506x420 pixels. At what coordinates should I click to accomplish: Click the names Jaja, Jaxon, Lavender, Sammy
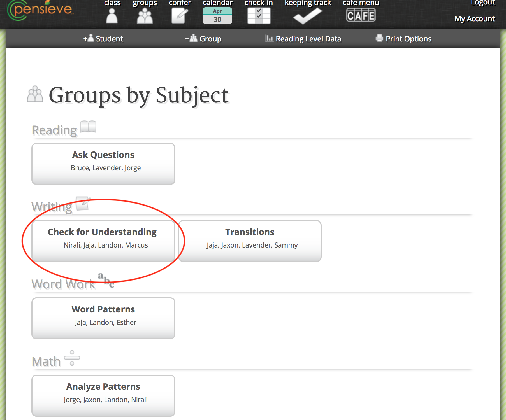tap(252, 245)
